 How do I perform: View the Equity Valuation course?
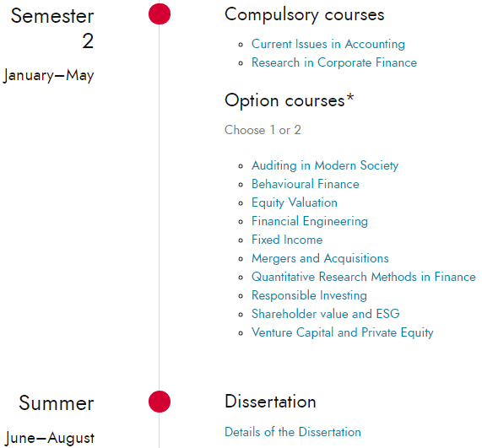click(x=295, y=202)
